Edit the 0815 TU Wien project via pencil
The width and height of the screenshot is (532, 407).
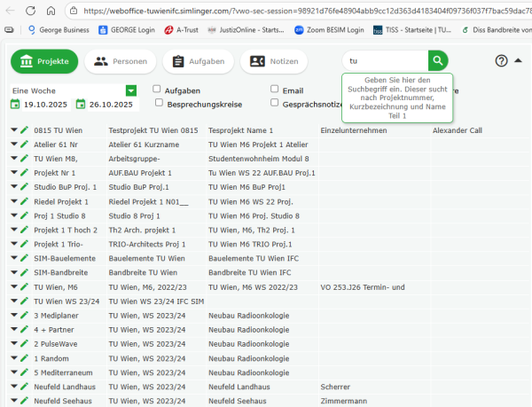[25, 130]
